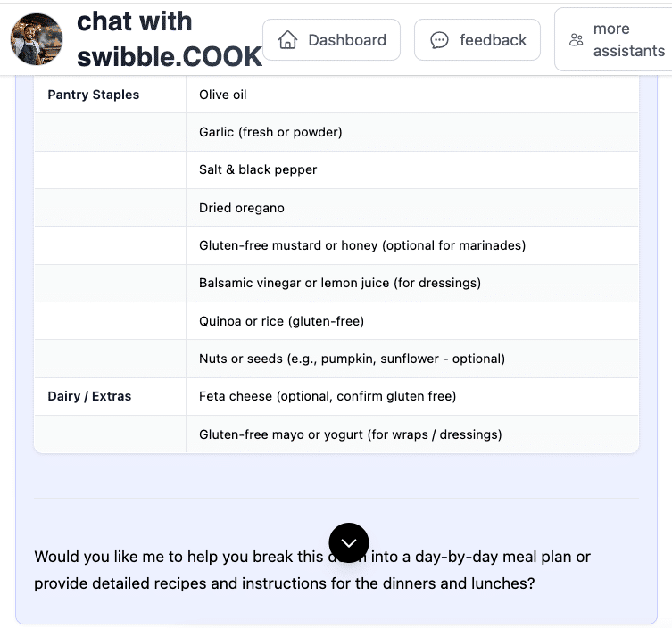The image size is (672, 628).
Task: Click the Quinoa or rice row
Action: pos(281,321)
